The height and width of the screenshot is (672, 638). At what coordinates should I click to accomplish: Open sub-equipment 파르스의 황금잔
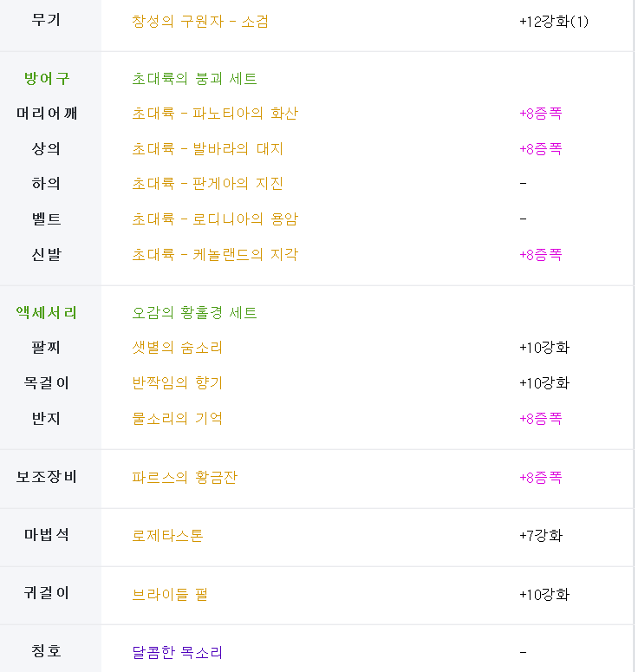click(x=185, y=477)
